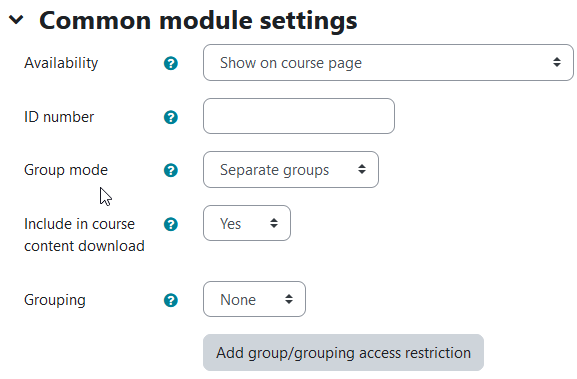577x379 pixels.
Task: Open the Availability dropdown showing Show on course page
Action: (388, 63)
